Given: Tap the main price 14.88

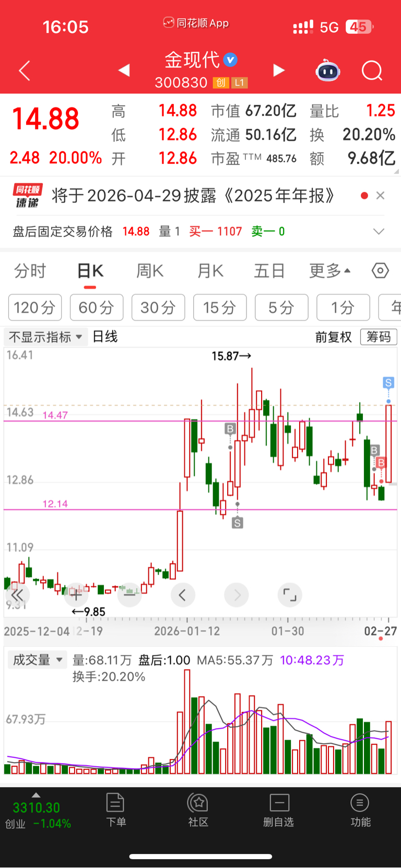Looking at the screenshot, I should coord(46,118).
